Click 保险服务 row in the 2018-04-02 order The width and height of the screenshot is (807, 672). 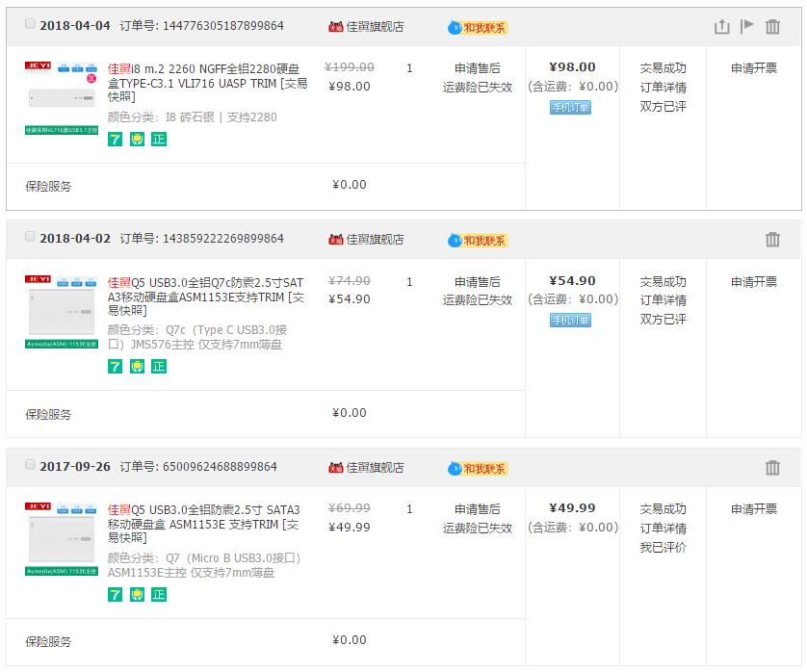click(266, 414)
